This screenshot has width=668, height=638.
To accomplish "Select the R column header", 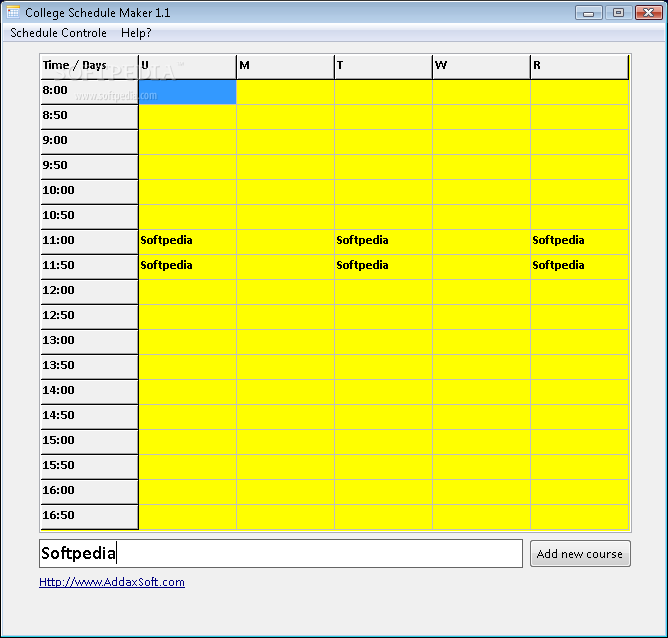I will coord(579,66).
